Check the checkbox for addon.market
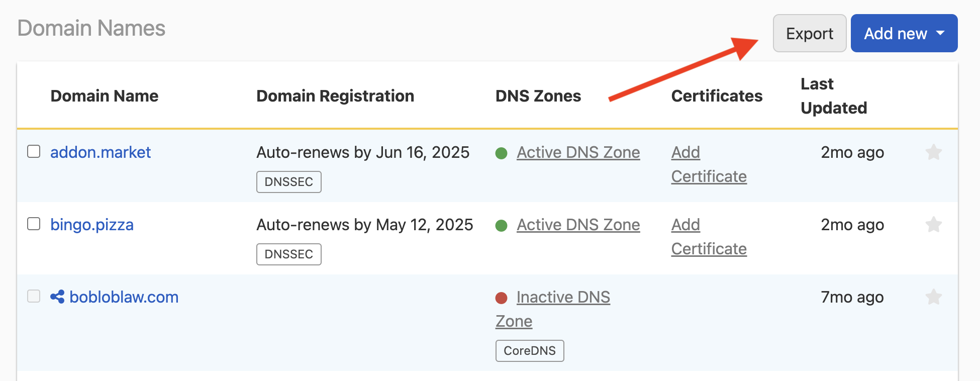The image size is (980, 381). tap(34, 151)
